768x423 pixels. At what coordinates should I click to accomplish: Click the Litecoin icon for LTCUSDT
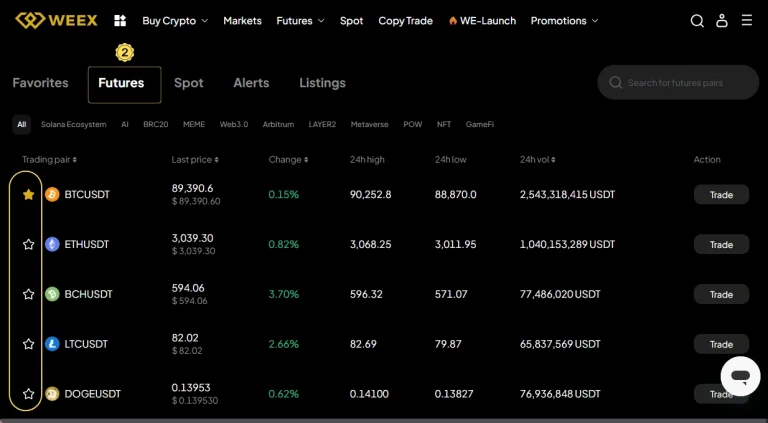click(52, 344)
